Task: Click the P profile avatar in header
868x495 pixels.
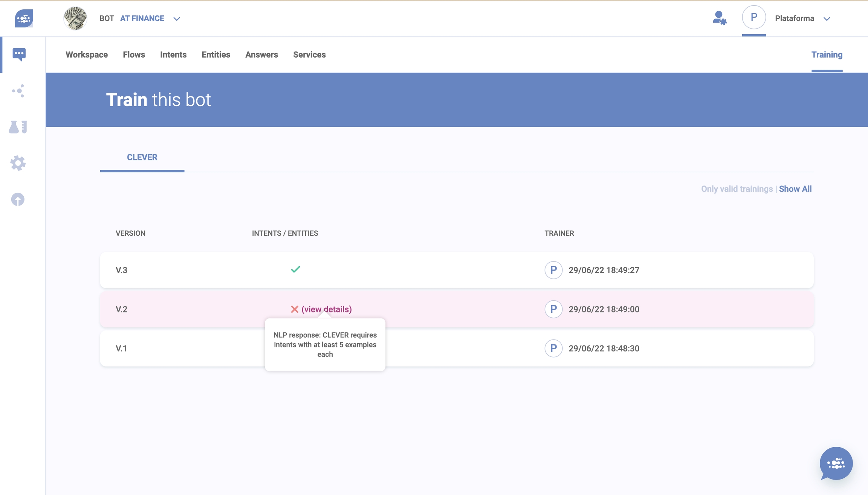Action: [753, 17]
